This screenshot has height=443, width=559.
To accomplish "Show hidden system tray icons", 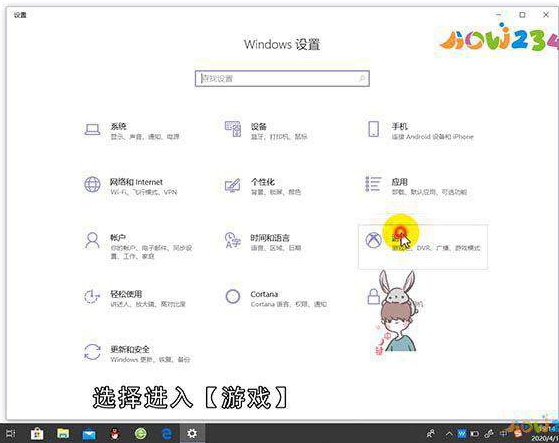I will [449, 434].
